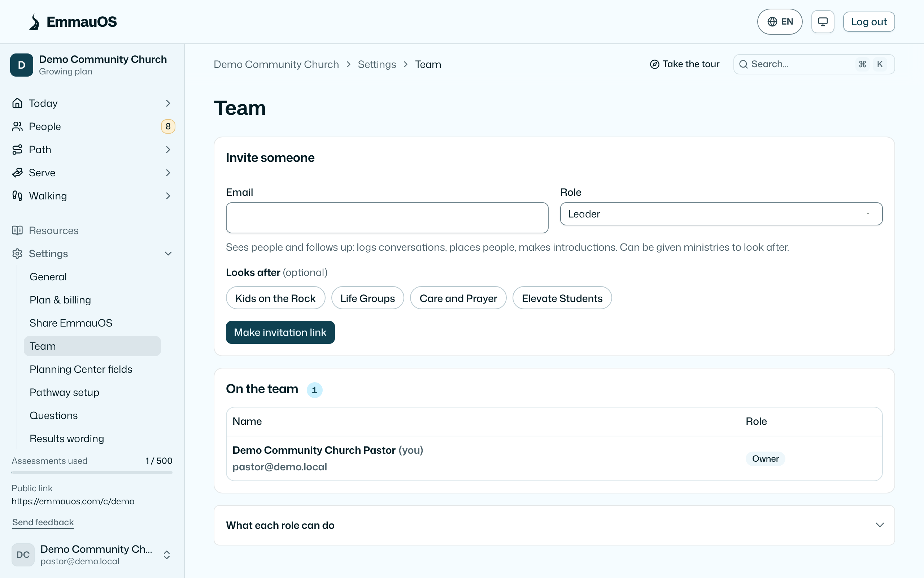Click the Settings gear icon
This screenshot has height=578, width=924.
(x=17, y=254)
